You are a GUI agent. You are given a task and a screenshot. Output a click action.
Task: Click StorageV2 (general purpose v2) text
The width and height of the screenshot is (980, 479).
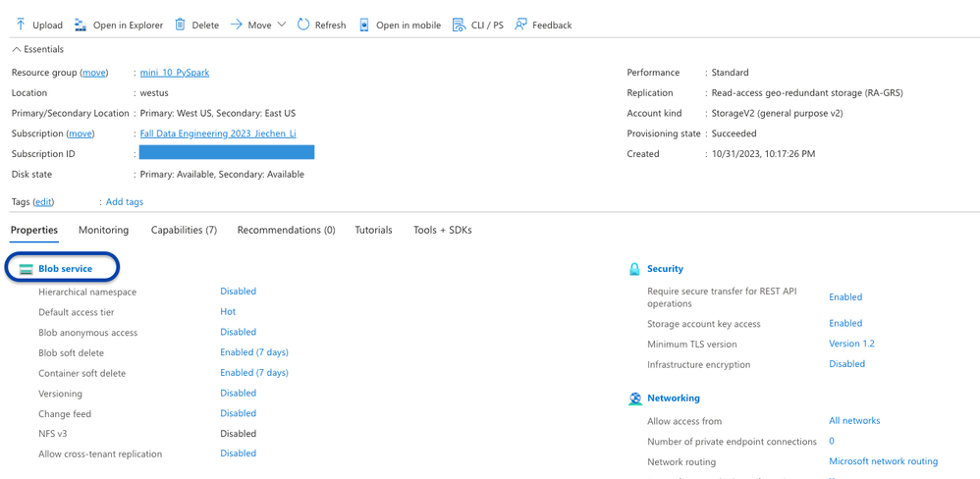pos(778,114)
